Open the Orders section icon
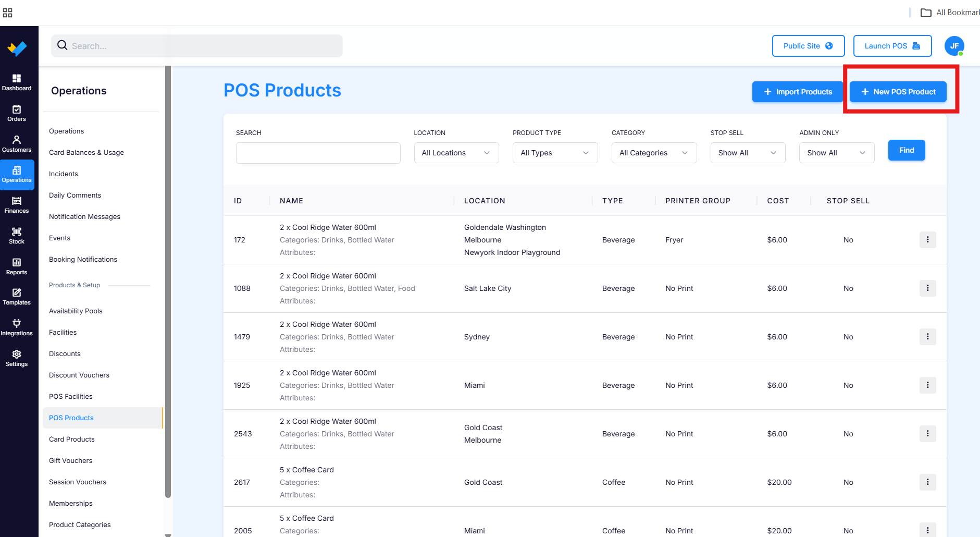980x537 pixels. [x=17, y=113]
